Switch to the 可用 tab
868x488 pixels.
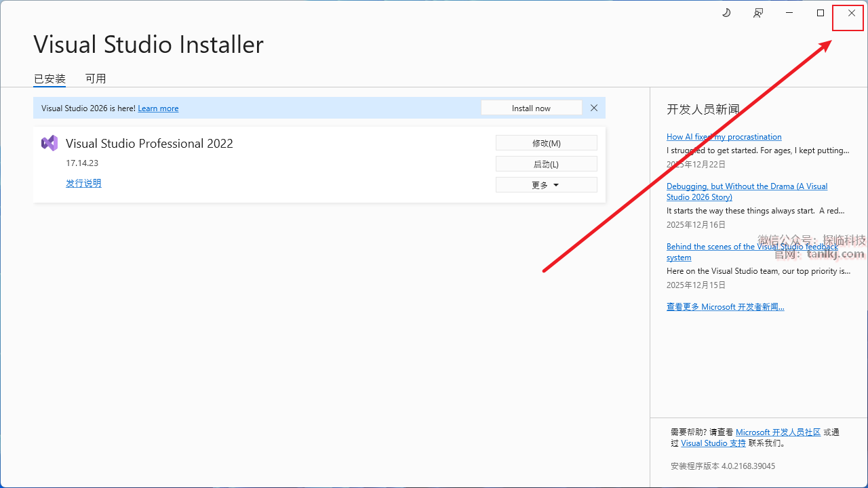tap(96, 79)
